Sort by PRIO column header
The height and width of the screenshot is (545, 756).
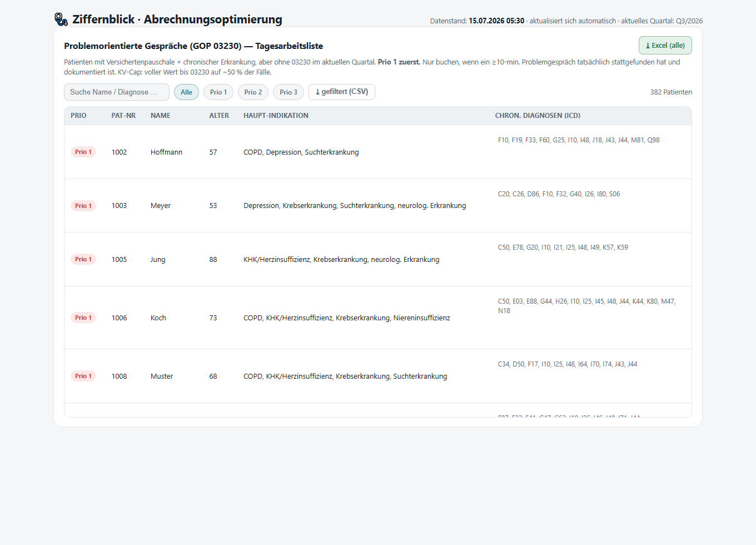[x=78, y=116]
